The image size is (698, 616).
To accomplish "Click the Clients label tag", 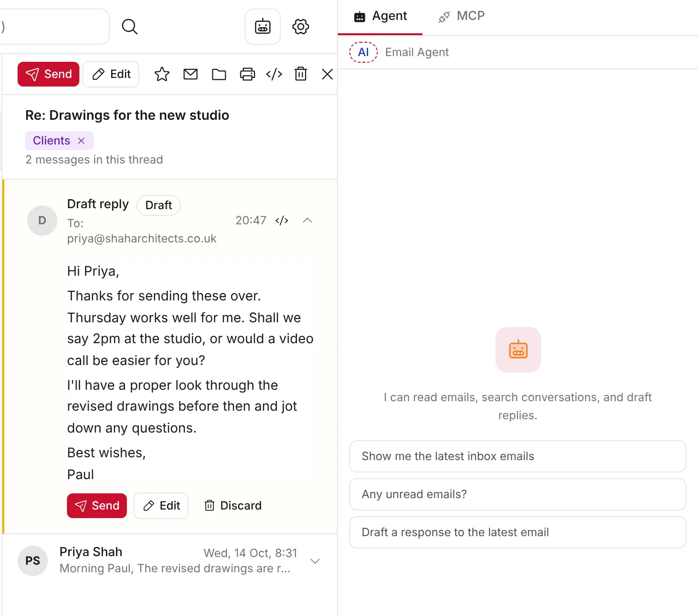I will [51, 141].
